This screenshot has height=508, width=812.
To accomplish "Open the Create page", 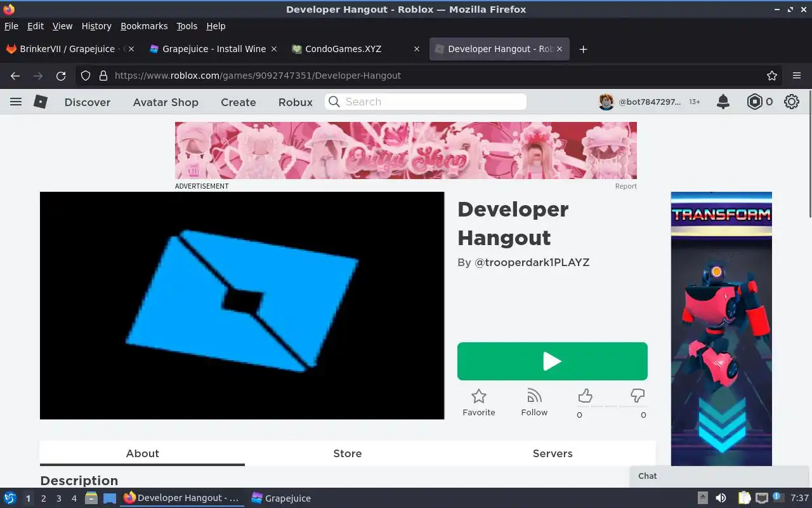I will pyautogui.click(x=239, y=102).
